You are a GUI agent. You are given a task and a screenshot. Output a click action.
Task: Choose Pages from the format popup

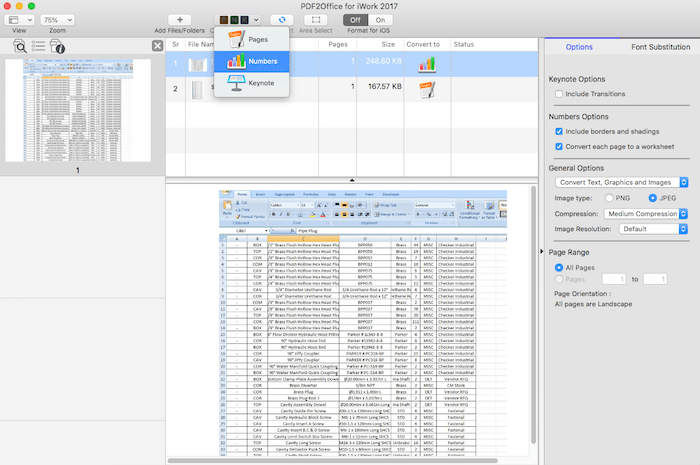click(x=251, y=39)
